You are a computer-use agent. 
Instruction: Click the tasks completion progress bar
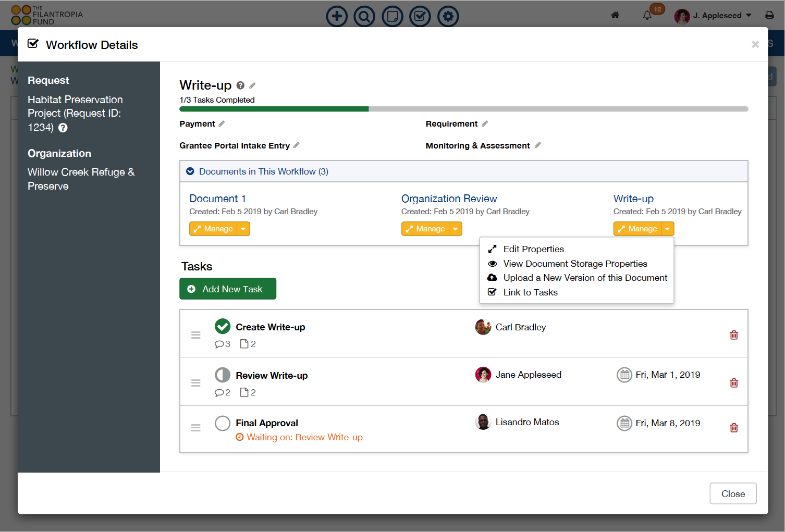tap(463, 109)
